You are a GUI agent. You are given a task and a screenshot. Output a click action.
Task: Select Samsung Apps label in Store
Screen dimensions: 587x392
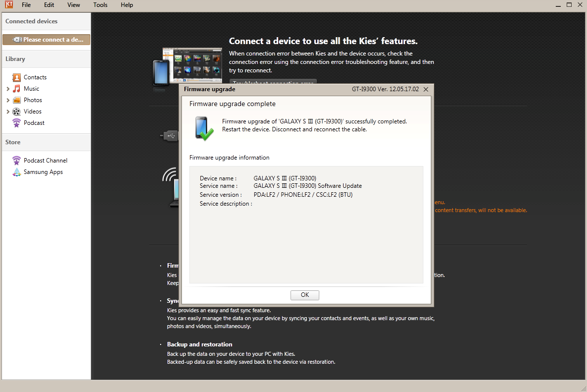43,172
